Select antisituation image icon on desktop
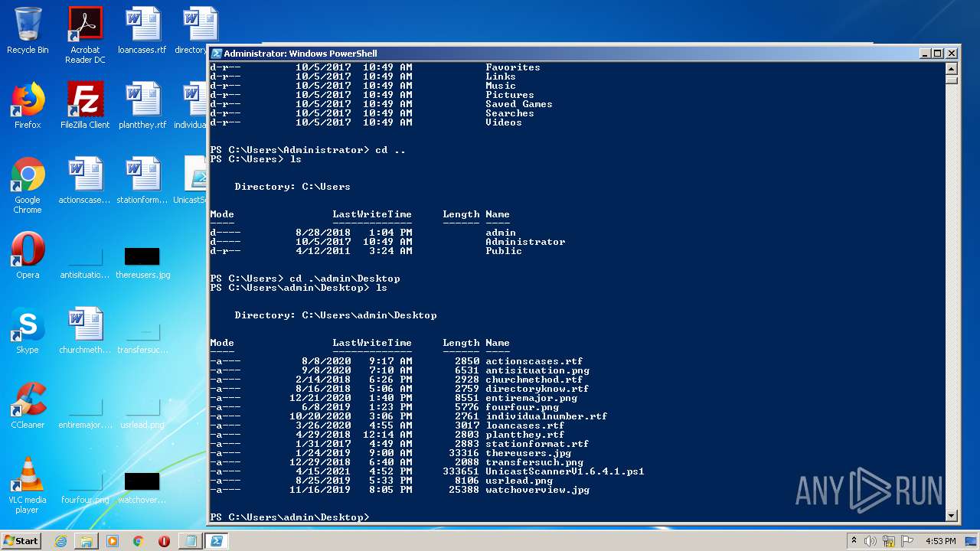This screenshot has height=551, width=980. tap(85, 262)
